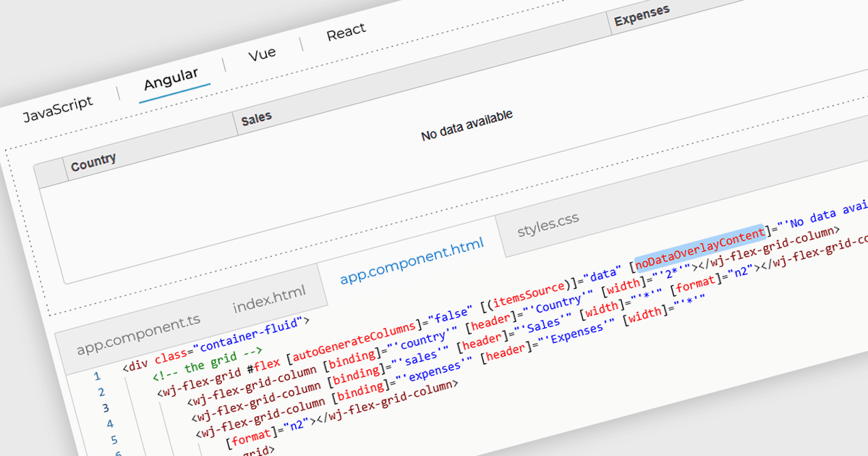868x456 pixels.
Task: Switch to the JavaScript framework tab
Action: coord(58,109)
